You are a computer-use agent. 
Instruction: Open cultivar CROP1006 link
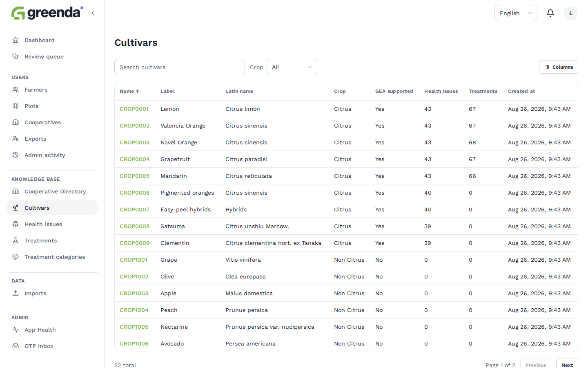(134, 343)
